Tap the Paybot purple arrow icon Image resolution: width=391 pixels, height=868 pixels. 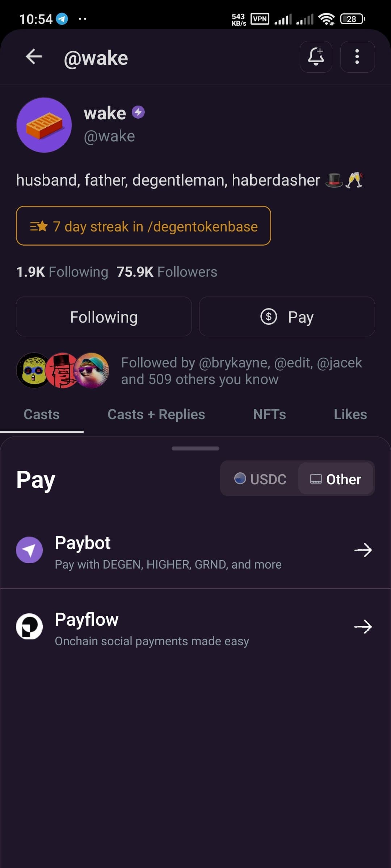(x=29, y=550)
